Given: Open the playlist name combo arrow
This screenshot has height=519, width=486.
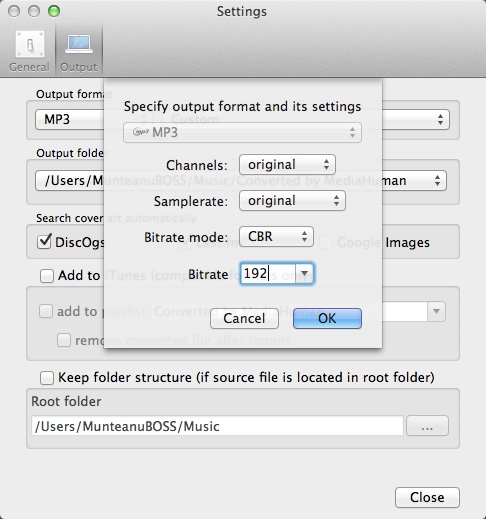Looking at the screenshot, I should point(436,311).
